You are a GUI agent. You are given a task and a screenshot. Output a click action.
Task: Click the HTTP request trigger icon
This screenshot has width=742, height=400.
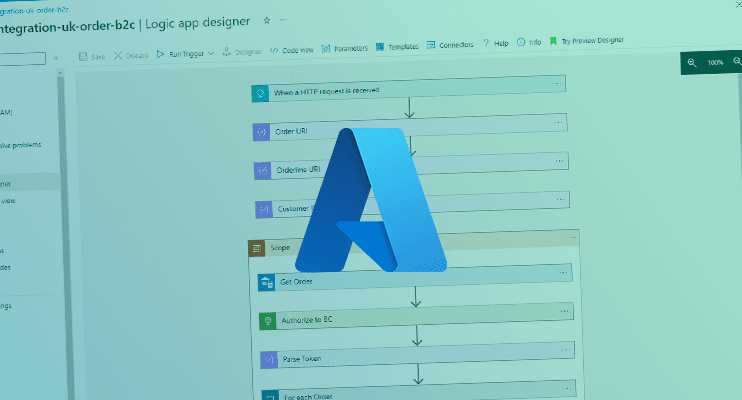click(260, 94)
